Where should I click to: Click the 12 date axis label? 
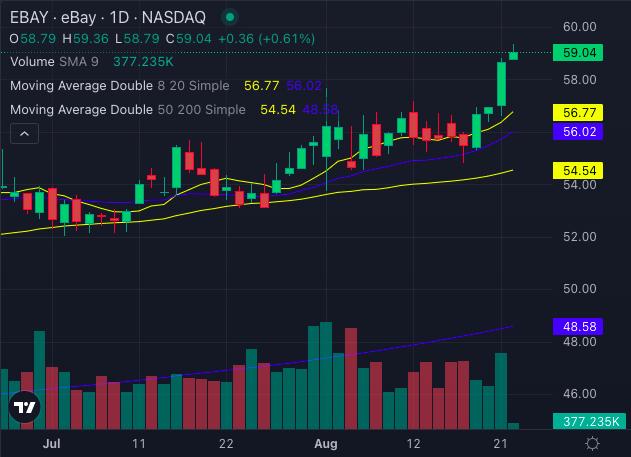point(413,444)
